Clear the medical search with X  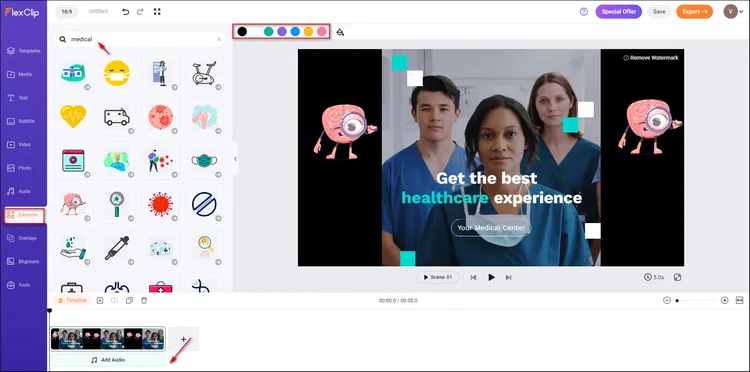[219, 40]
